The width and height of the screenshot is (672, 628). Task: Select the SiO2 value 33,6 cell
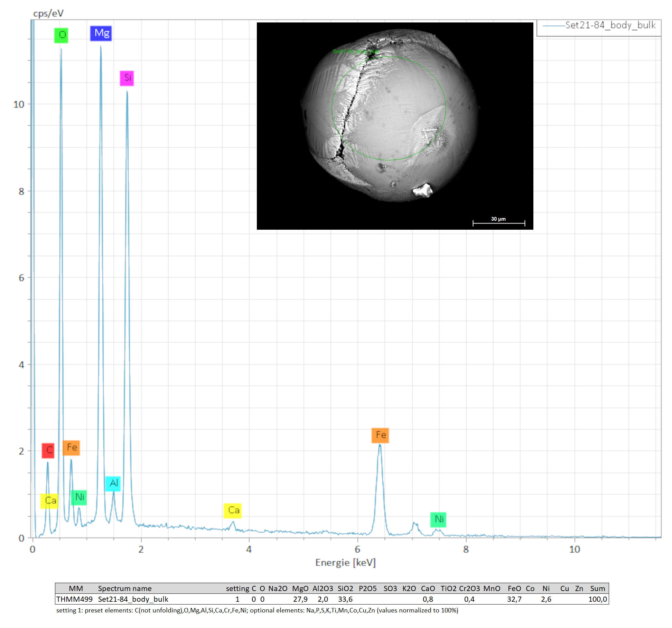pos(345,599)
